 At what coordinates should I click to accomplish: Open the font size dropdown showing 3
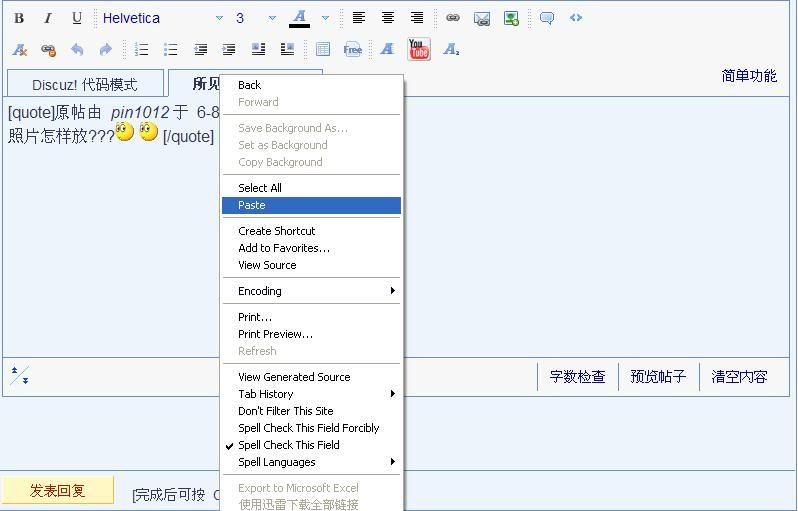pyautogui.click(x=255, y=18)
